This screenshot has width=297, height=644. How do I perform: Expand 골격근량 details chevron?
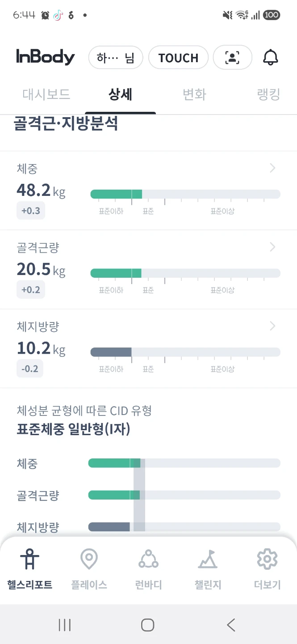pyautogui.click(x=272, y=247)
